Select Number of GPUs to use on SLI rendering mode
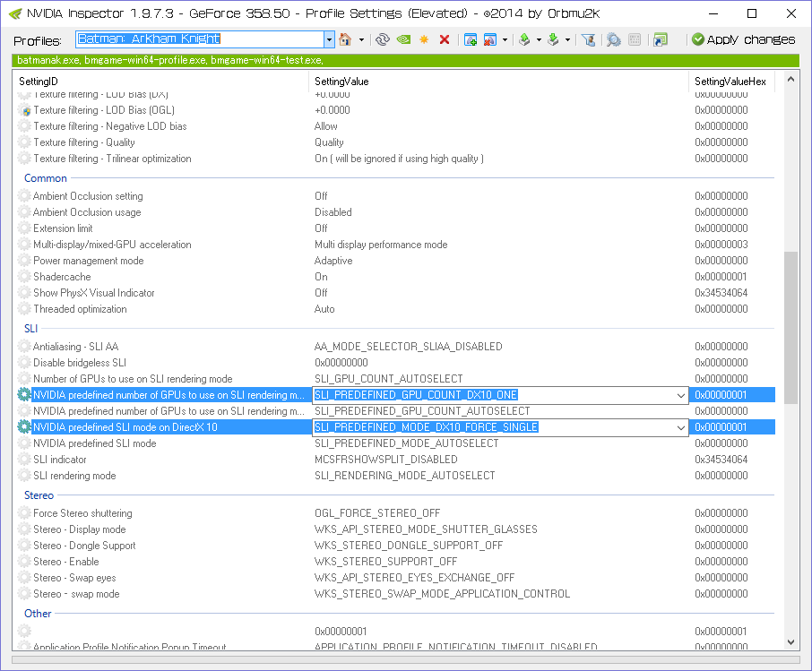Image resolution: width=812 pixels, height=671 pixels. pyautogui.click(x=394, y=379)
